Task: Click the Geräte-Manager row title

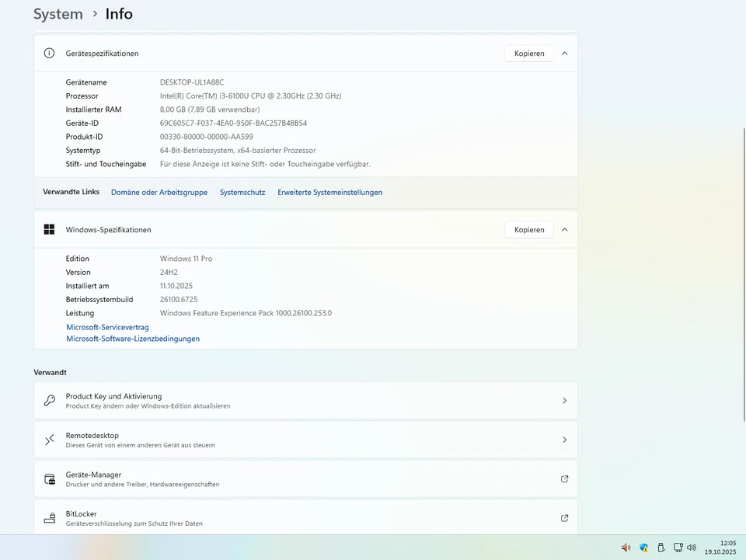Action: 93,475
